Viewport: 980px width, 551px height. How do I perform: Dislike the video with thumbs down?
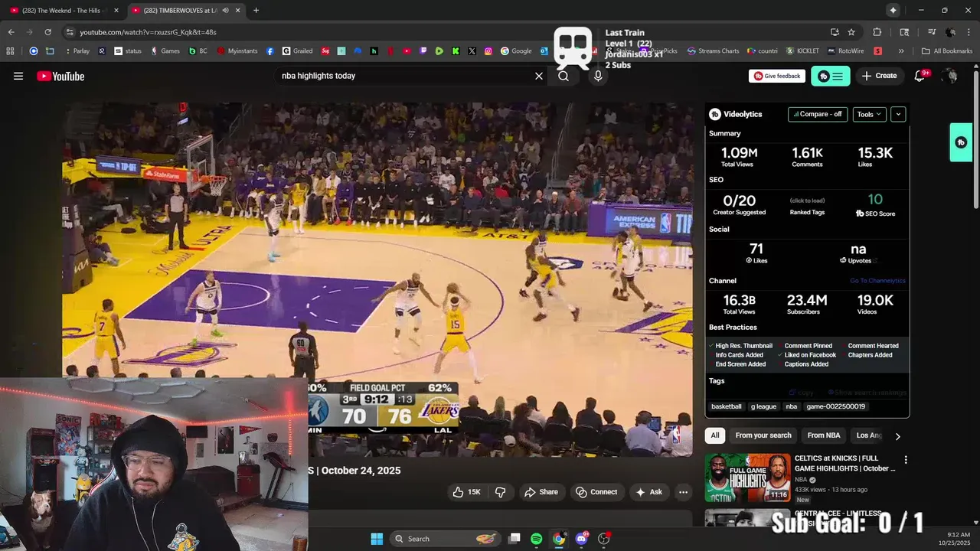501,492
